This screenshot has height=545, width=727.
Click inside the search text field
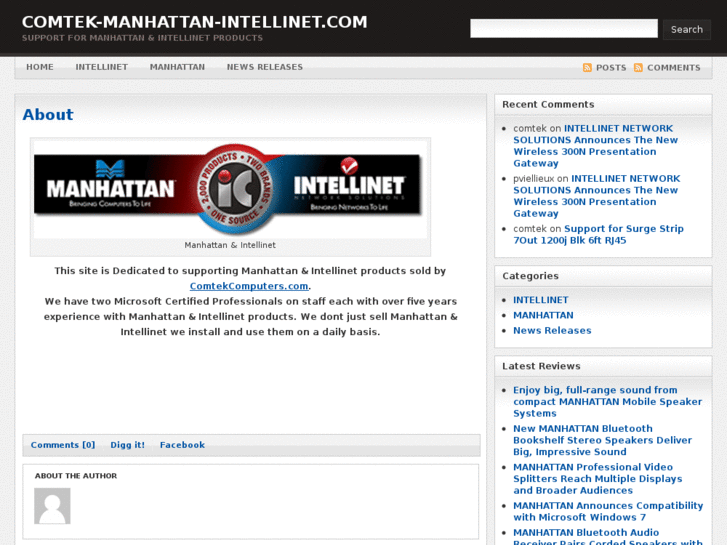[563, 29]
